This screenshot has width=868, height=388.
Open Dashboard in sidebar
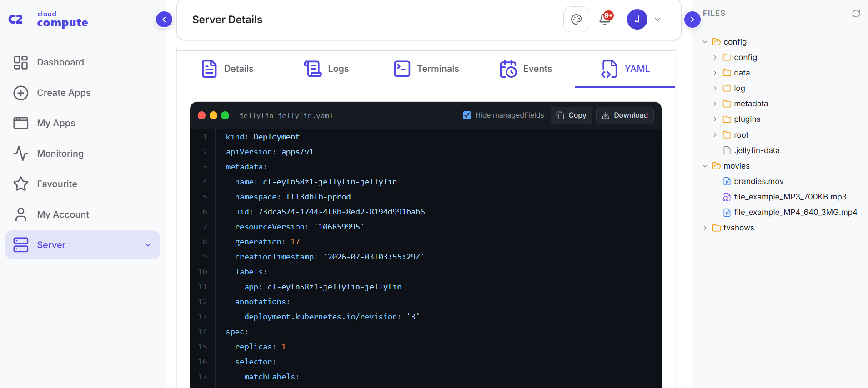(82, 62)
